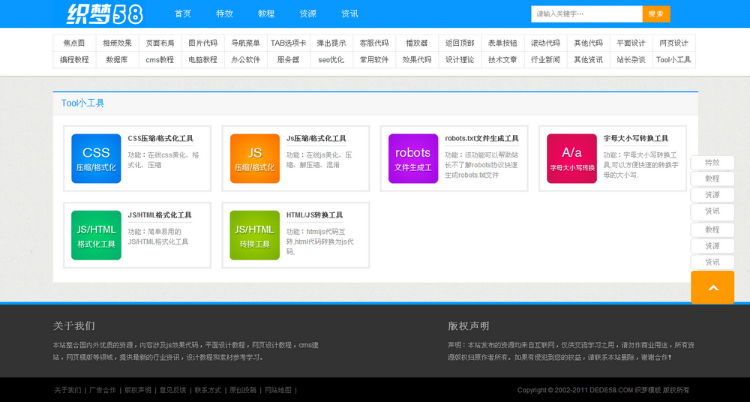Open the 意见反馈 footer link
Viewport: 750px width, 402px height.
[173, 390]
